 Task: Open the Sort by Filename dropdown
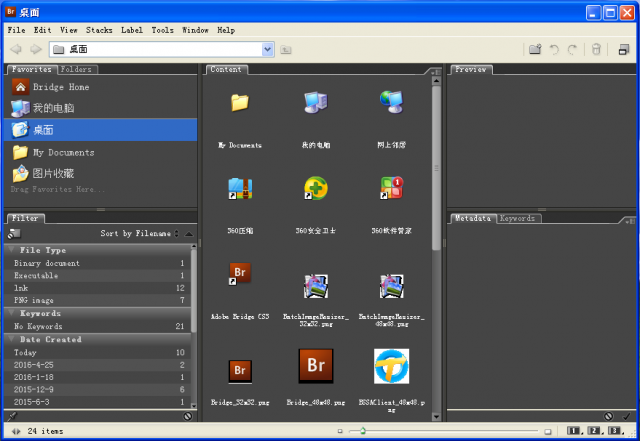click(140, 233)
